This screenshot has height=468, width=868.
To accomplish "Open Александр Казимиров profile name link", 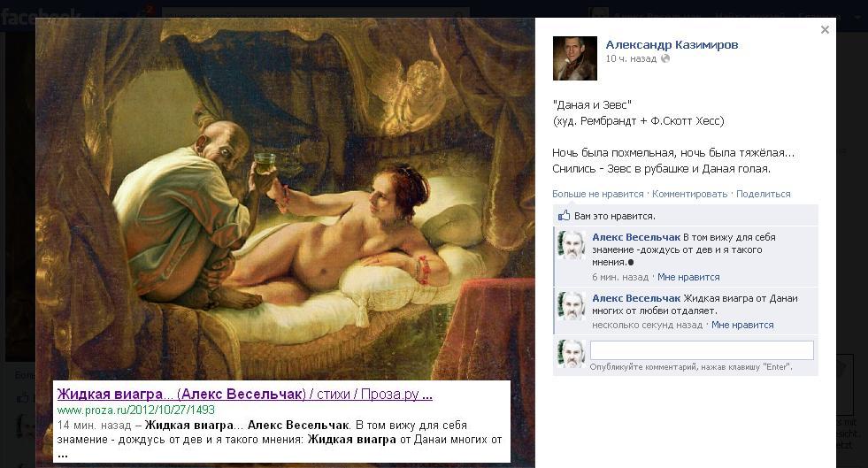I will point(672,45).
